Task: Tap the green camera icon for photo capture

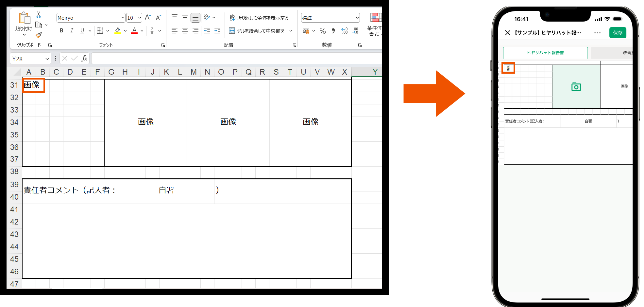Action: (576, 87)
